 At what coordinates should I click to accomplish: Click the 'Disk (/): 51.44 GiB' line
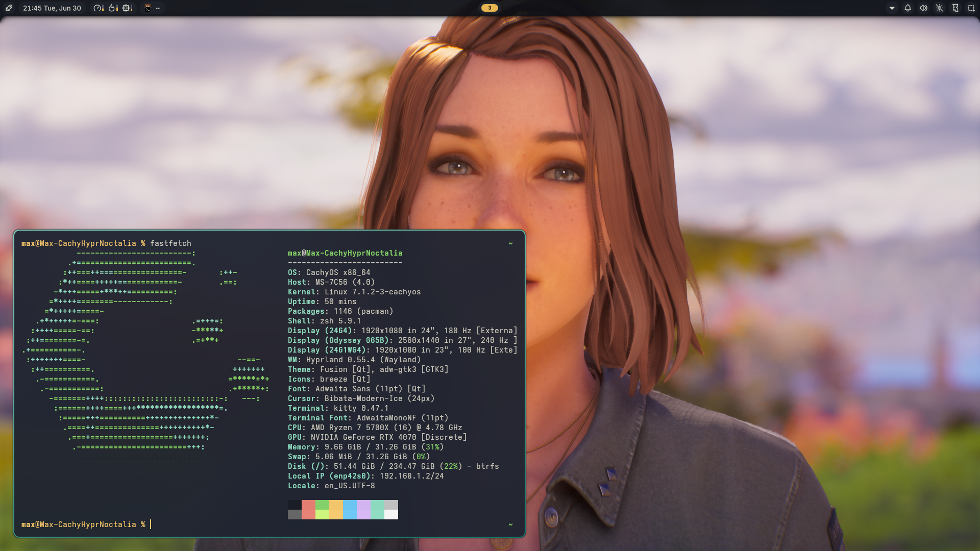(394, 466)
